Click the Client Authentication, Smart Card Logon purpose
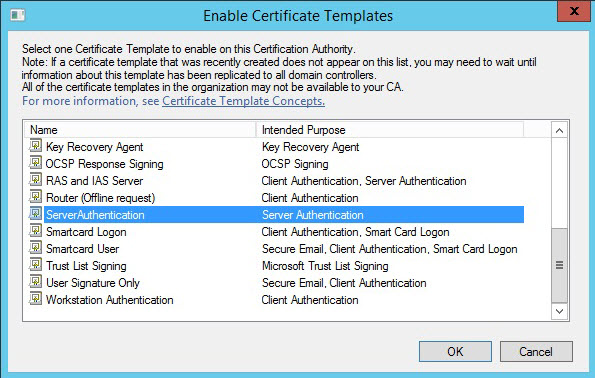 tap(356, 232)
